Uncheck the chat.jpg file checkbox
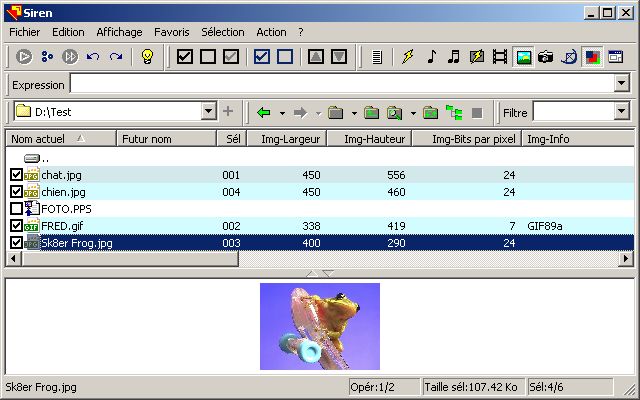Screen dimensions: 640x400 click(x=16, y=175)
